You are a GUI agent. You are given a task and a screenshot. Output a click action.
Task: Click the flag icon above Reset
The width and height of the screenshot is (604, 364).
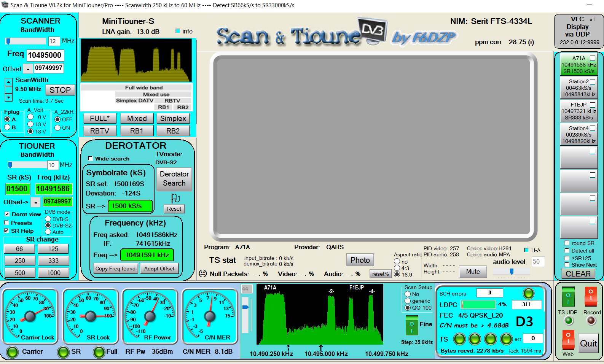tap(175, 198)
